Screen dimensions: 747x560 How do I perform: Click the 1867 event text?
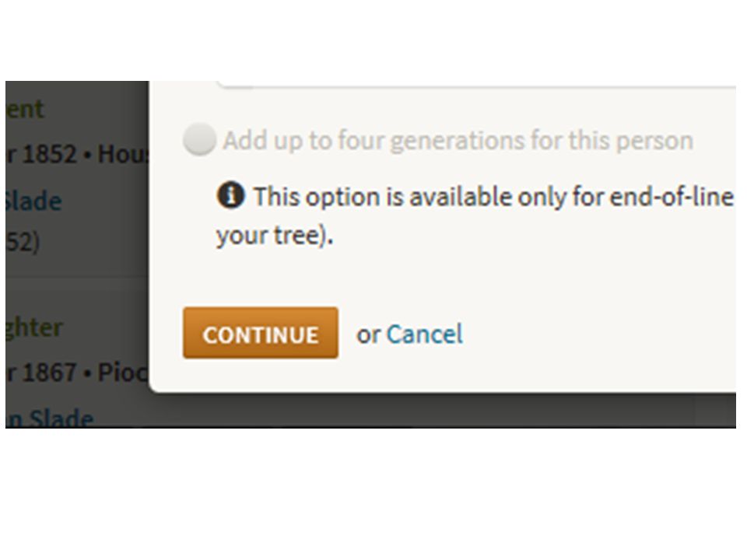tap(77, 373)
